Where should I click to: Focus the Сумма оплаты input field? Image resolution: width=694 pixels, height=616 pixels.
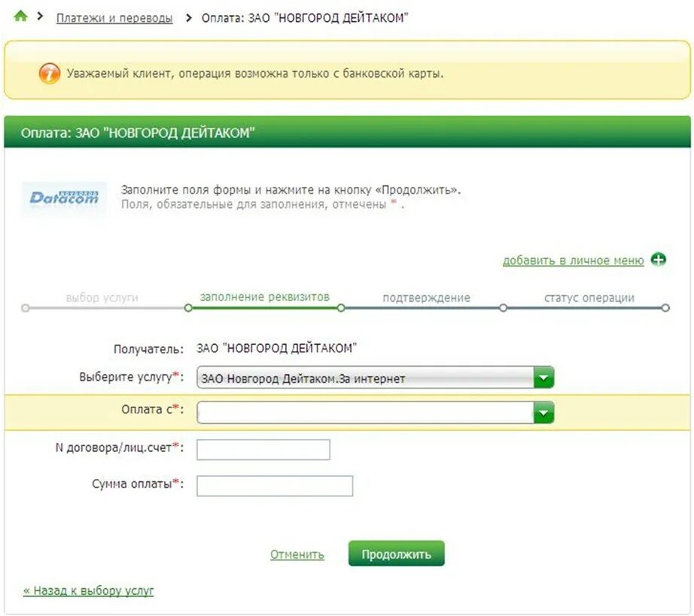pyautogui.click(x=275, y=486)
